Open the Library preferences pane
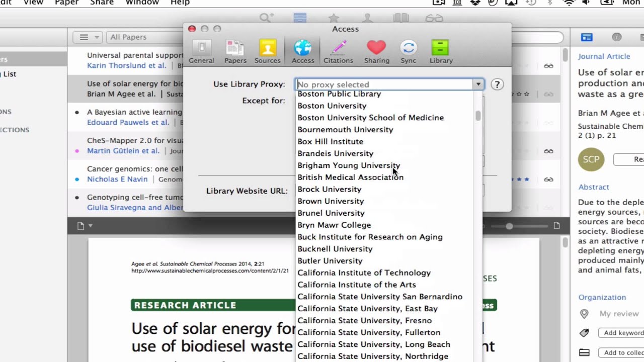Image resolution: width=644 pixels, height=362 pixels. click(x=441, y=52)
